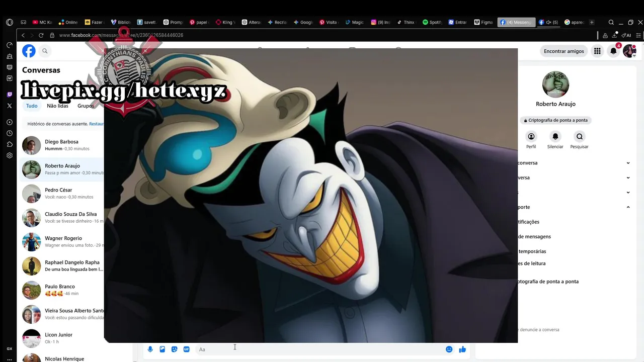Switch to the Figma browser tab
This screenshot has width=644, height=362.
coord(484,22)
